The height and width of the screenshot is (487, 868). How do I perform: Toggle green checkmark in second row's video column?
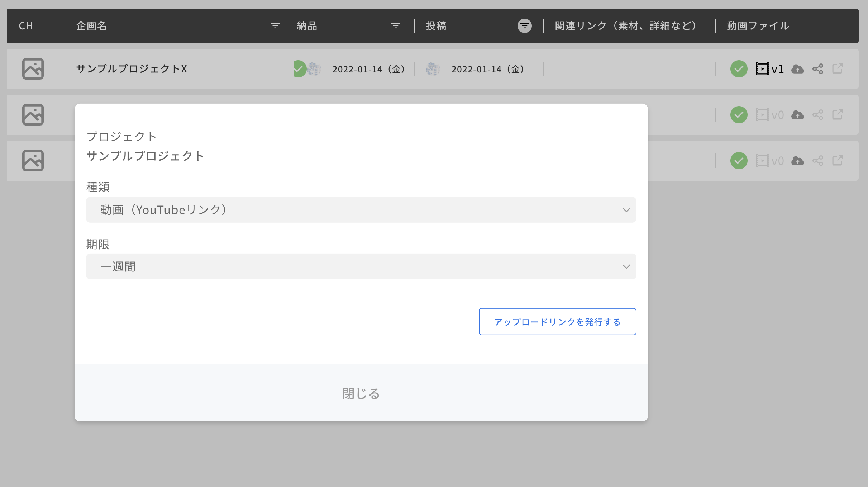[739, 115]
